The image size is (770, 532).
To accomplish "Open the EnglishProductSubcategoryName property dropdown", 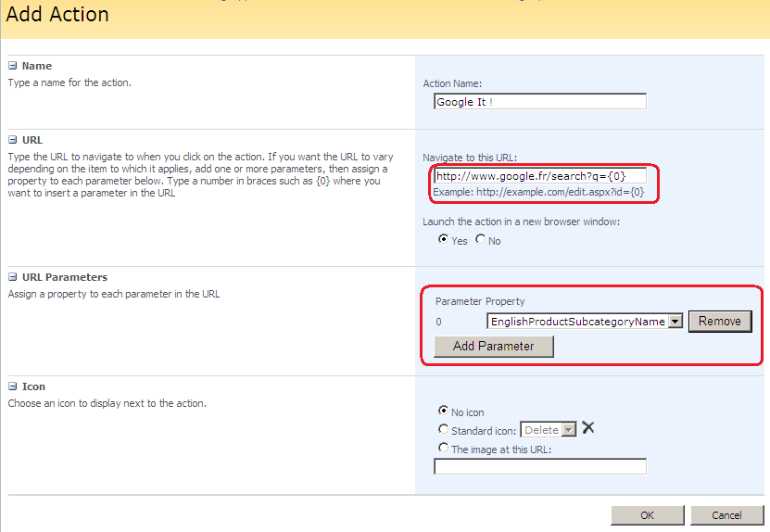I will [x=675, y=322].
